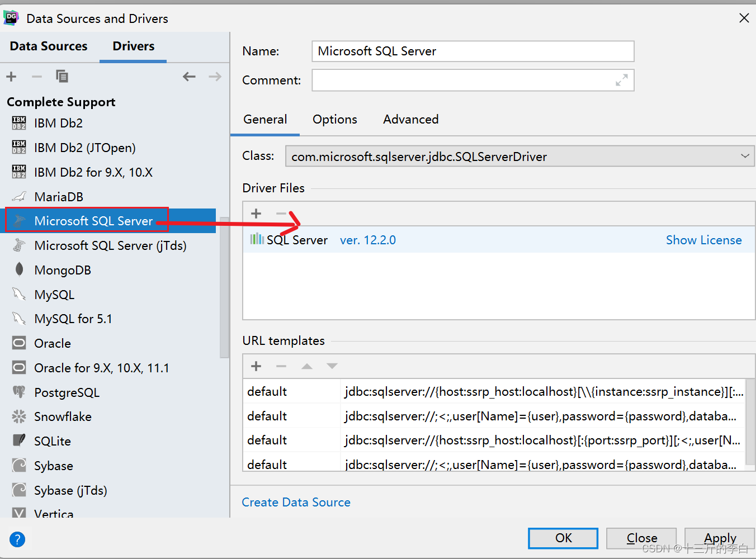Close the Data Sources and Drivers dialog
756x559 pixels.
(x=744, y=18)
